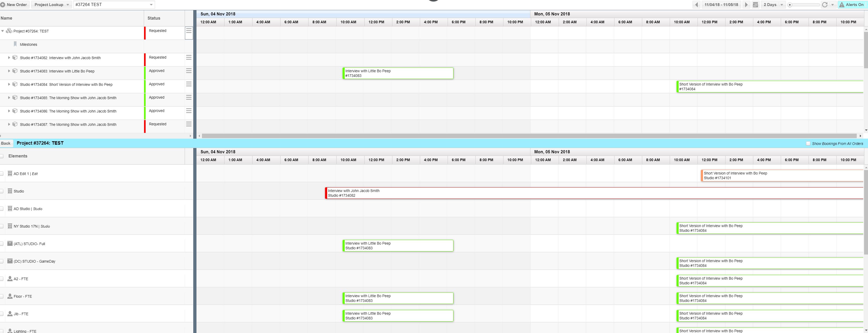The image size is (868, 333).
Task: Click the box icon for (ATL) STUDIO- Full
Action: [10, 243]
